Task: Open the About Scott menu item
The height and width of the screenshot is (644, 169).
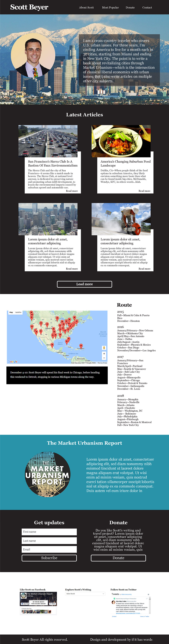Action: pos(86,8)
